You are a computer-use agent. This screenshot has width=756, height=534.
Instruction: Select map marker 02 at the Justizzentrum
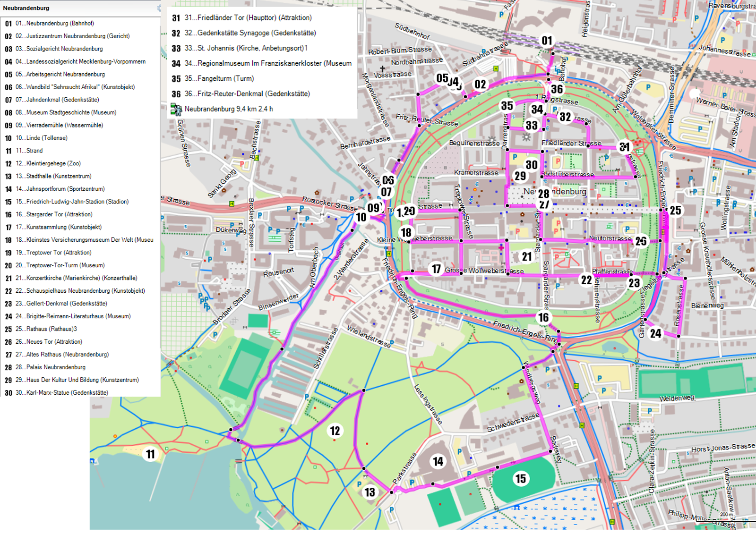480,84
